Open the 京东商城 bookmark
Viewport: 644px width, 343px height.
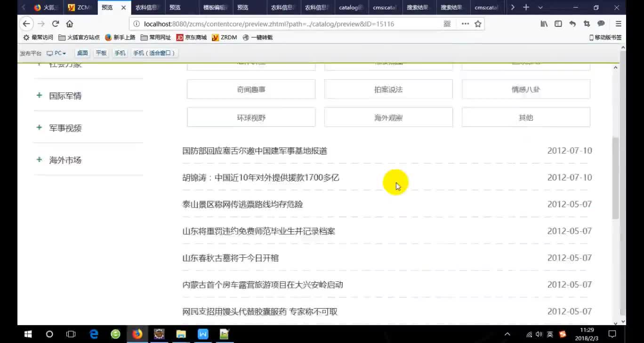pos(192,37)
